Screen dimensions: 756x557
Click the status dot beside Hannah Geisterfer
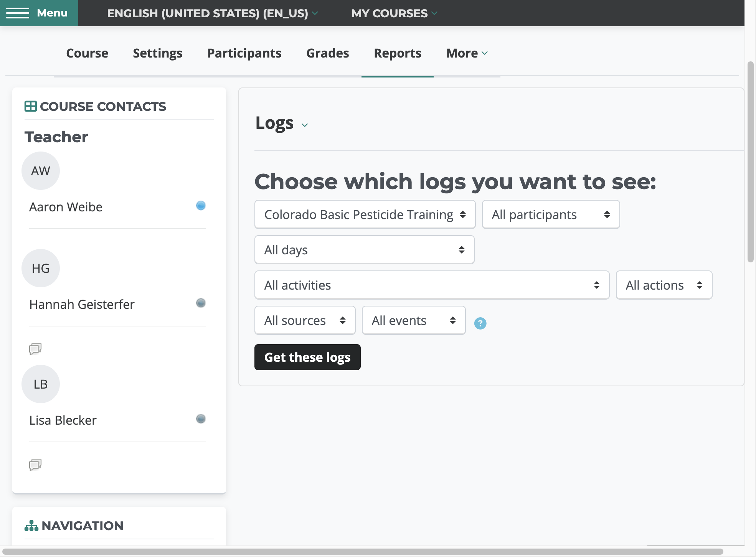[x=201, y=303]
